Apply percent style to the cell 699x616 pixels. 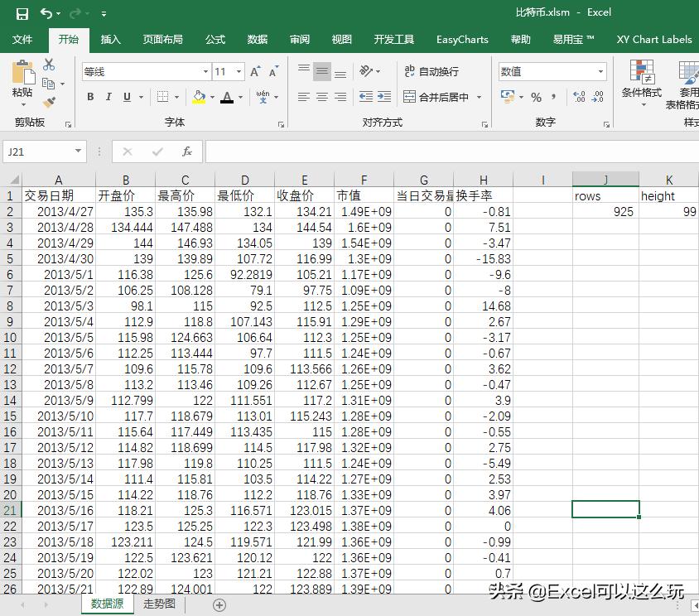point(536,97)
